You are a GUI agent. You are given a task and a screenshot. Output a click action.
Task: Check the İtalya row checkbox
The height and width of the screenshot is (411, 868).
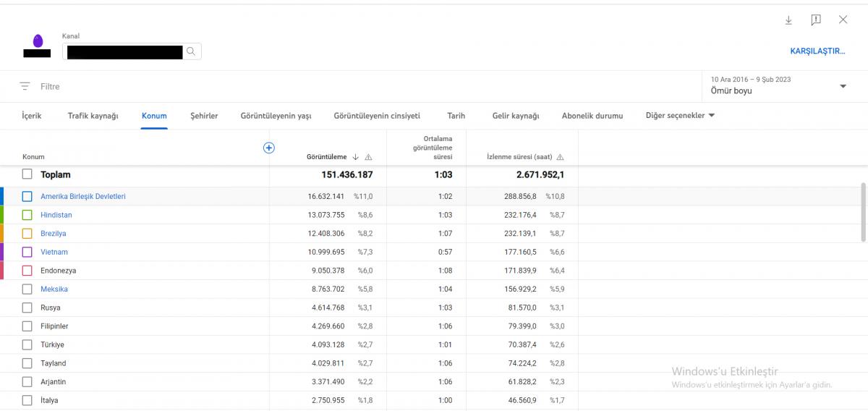click(x=27, y=400)
